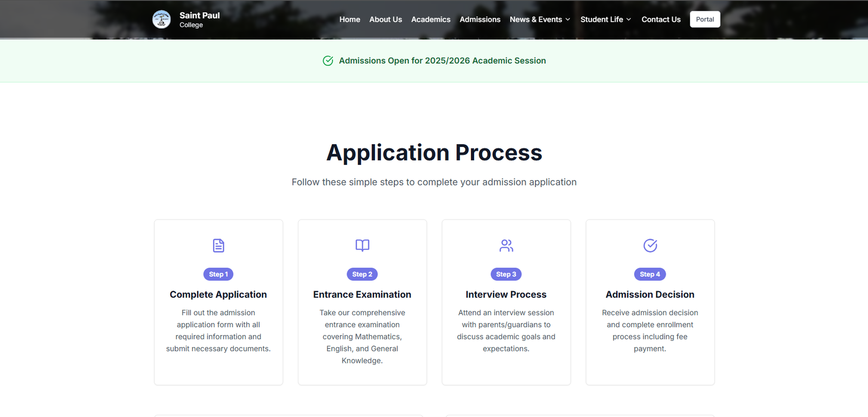Click the Admission Decision card heading
This screenshot has height=417, width=868.
coord(650,294)
